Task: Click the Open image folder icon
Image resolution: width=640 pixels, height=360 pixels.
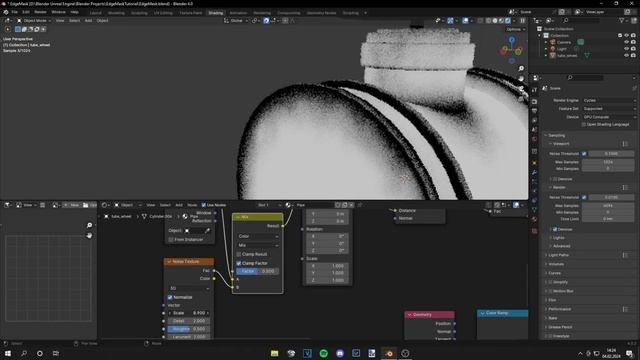Action: (86, 205)
